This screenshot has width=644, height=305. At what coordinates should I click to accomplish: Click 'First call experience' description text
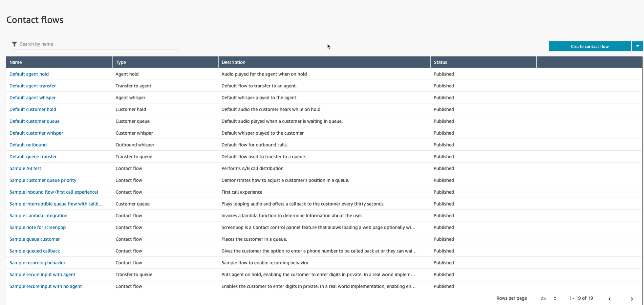coord(242,192)
